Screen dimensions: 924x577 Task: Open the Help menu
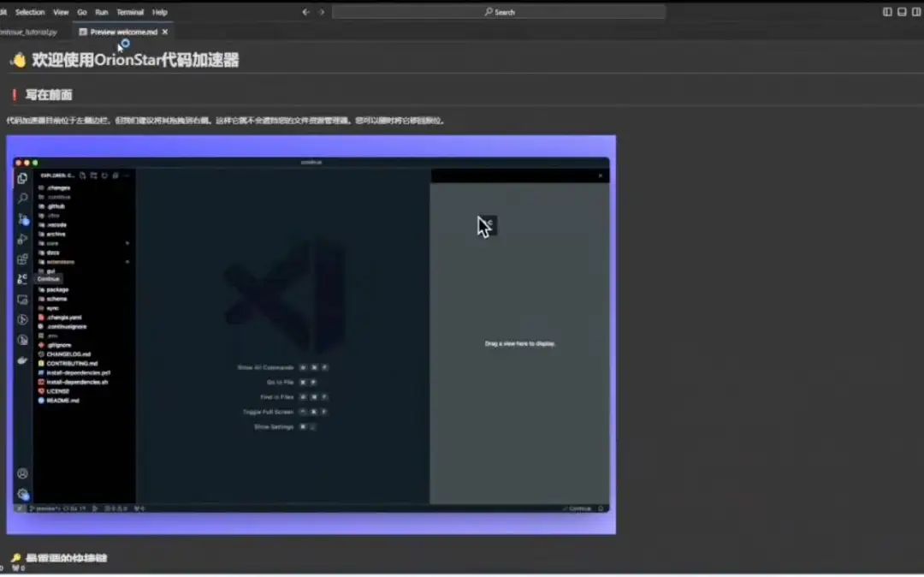tap(160, 12)
